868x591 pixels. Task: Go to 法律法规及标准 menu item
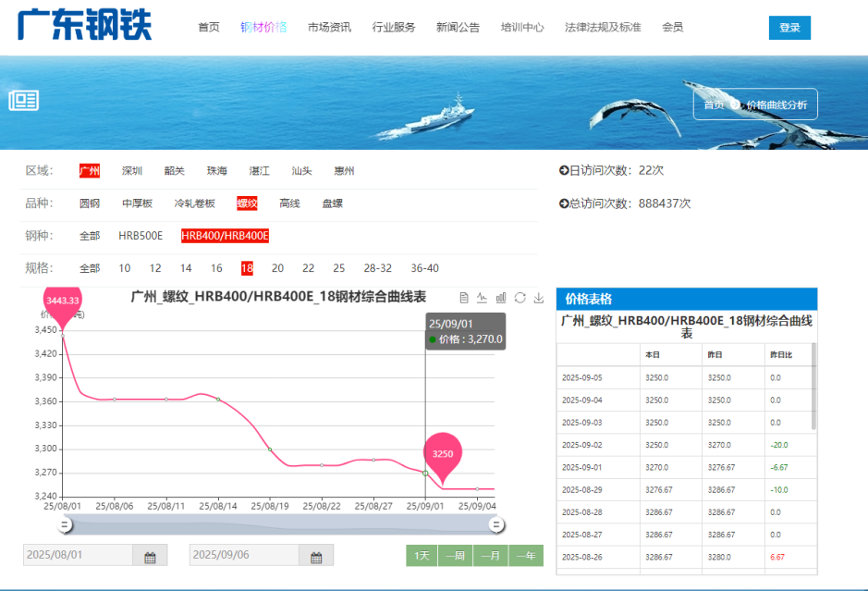tap(603, 28)
